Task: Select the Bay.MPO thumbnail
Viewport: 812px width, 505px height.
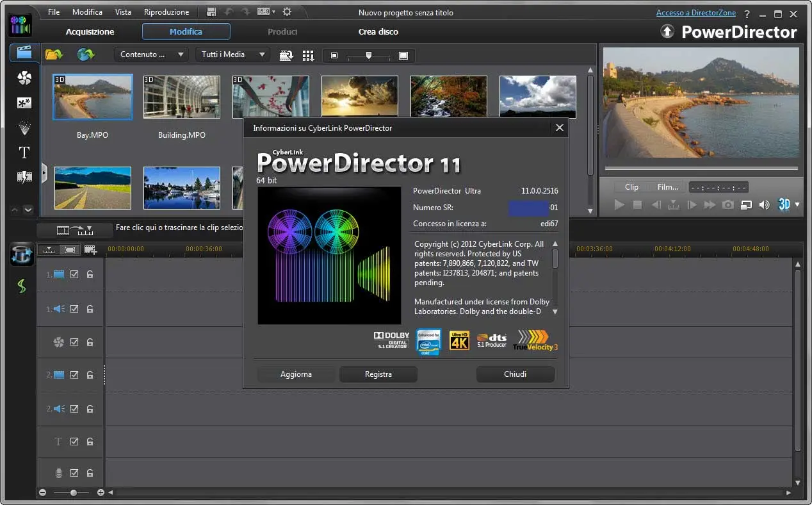Action: pyautogui.click(x=93, y=97)
